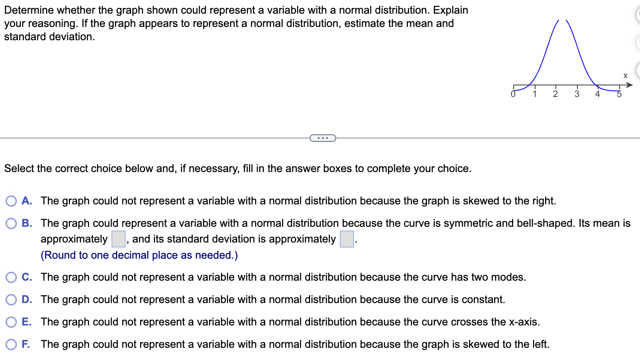Click the rounding instruction text in blue
This screenshot has width=640, height=364.
[x=139, y=255]
